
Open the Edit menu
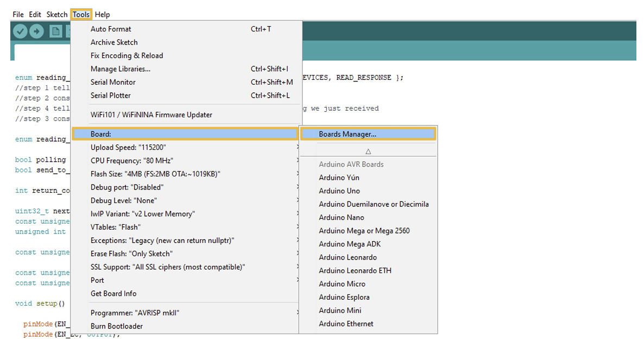pos(35,14)
